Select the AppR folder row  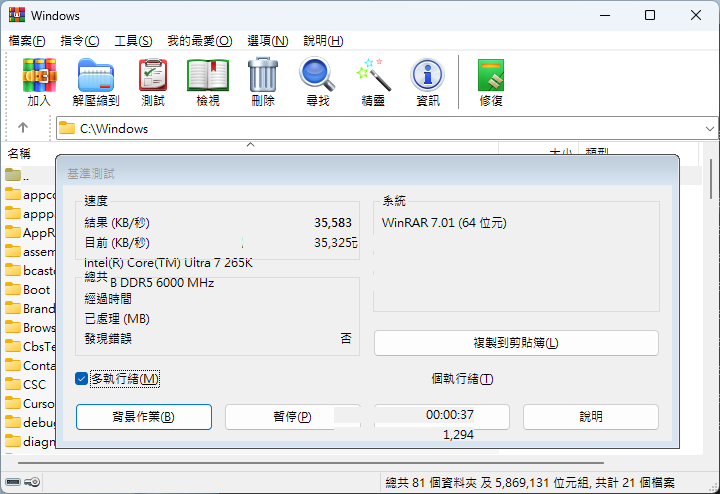tap(30, 233)
